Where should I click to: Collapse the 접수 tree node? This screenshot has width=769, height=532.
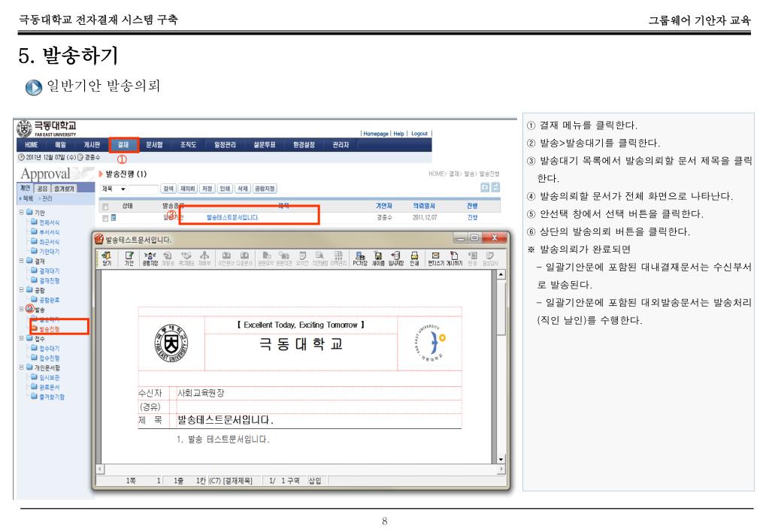point(22,338)
